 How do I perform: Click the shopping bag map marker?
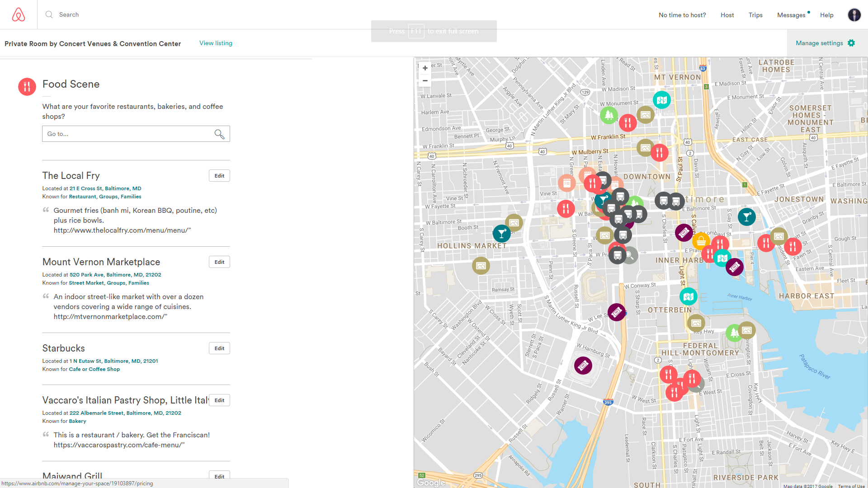(701, 241)
